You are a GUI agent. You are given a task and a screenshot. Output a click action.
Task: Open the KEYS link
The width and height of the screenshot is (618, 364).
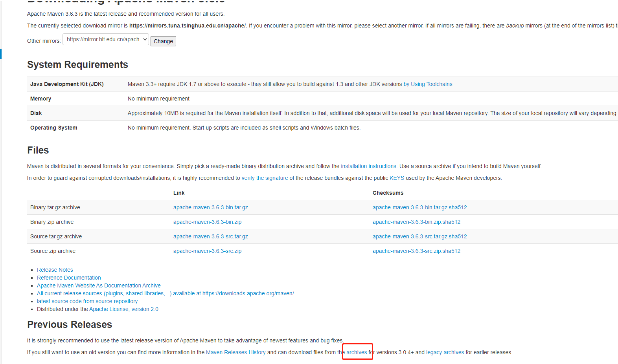[397, 178]
